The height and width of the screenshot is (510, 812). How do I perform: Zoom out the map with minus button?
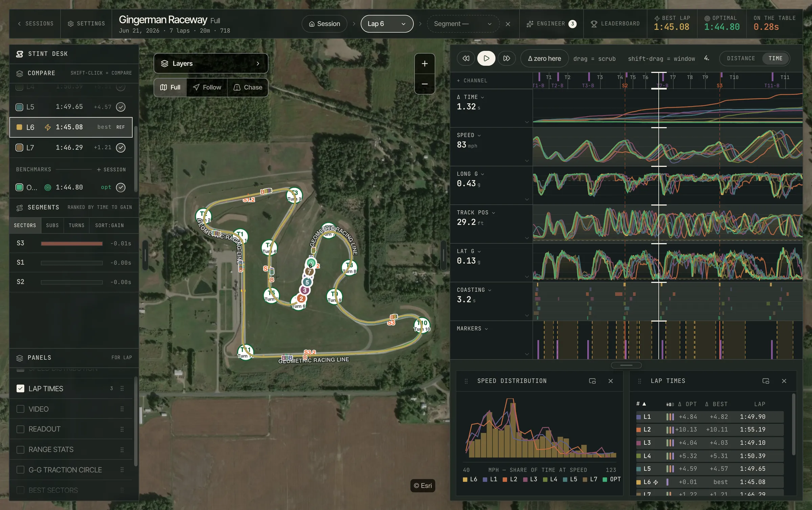425,84
